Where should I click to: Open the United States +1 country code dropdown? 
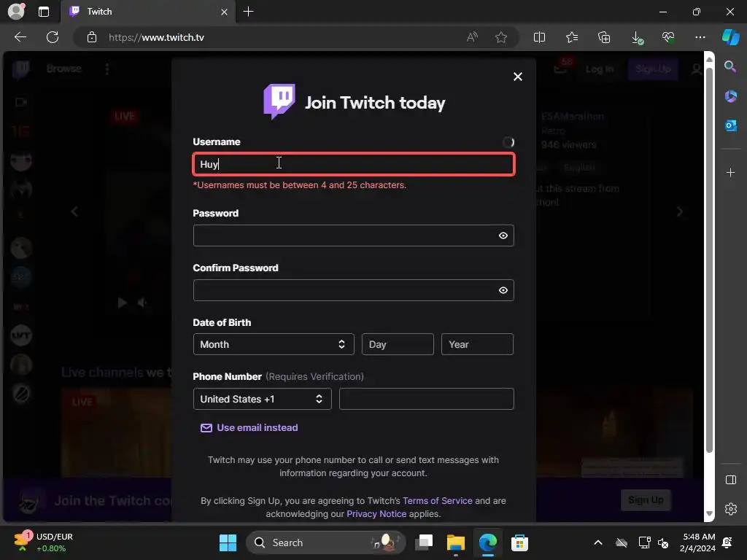pyautogui.click(x=262, y=399)
